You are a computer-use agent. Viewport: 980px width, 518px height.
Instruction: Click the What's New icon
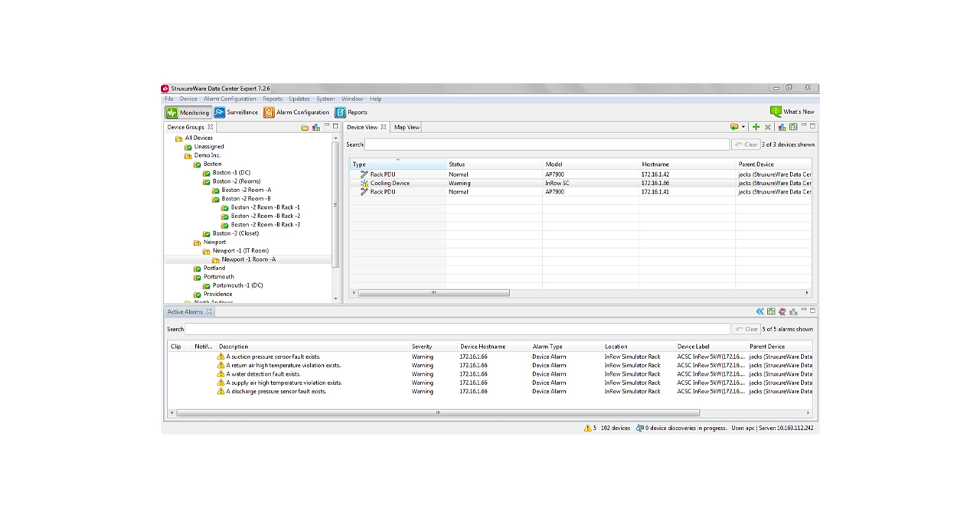pyautogui.click(x=776, y=112)
